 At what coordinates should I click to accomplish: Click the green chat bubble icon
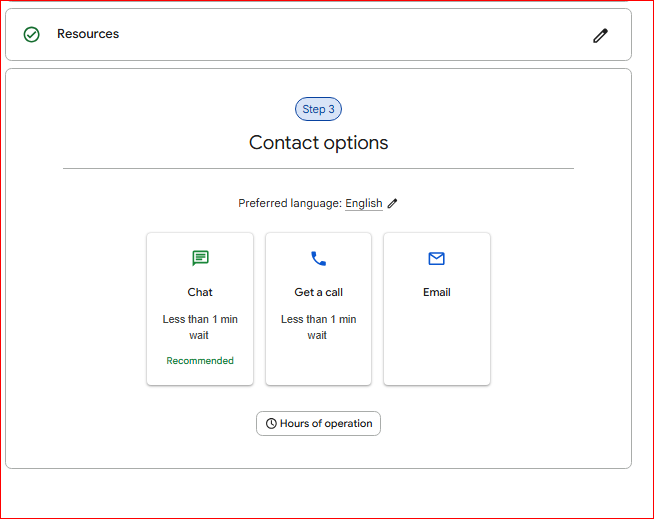[x=200, y=258]
